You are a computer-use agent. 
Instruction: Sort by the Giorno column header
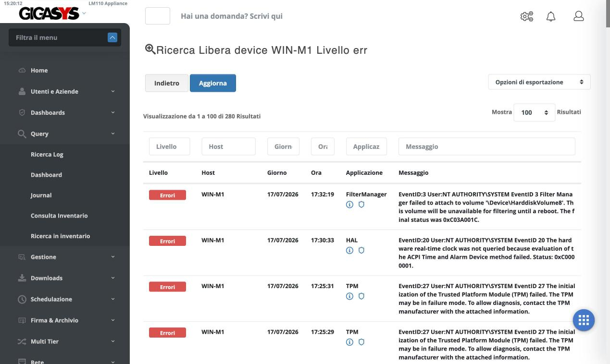[x=277, y=173]
